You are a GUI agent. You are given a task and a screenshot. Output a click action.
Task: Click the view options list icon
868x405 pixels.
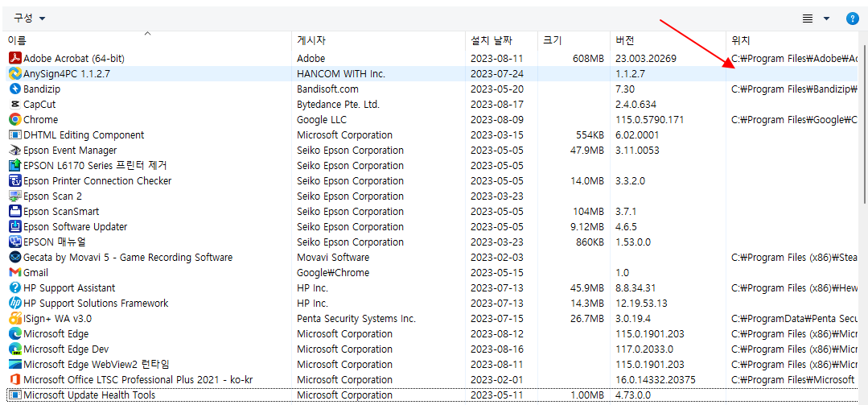(808, 19)
